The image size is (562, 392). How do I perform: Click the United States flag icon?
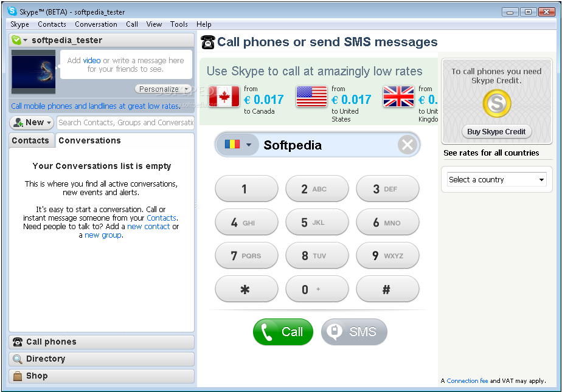[311, 97]
